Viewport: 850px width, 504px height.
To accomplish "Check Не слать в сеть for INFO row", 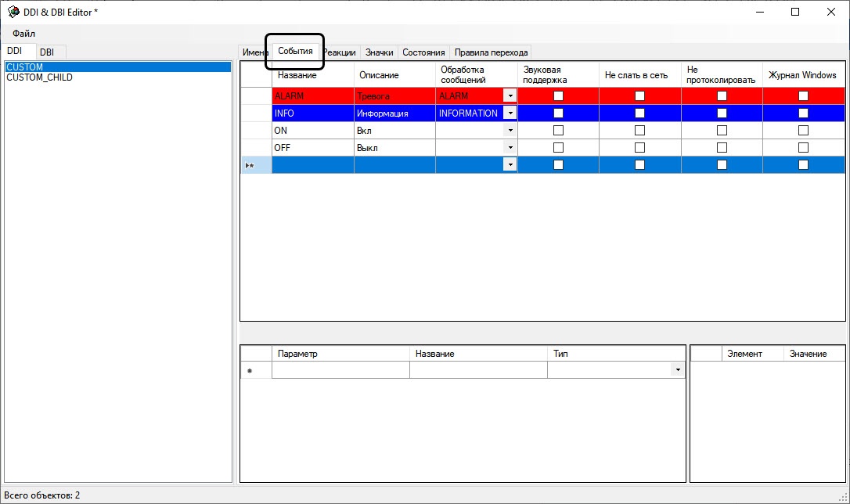I will [x=639, y=113].
